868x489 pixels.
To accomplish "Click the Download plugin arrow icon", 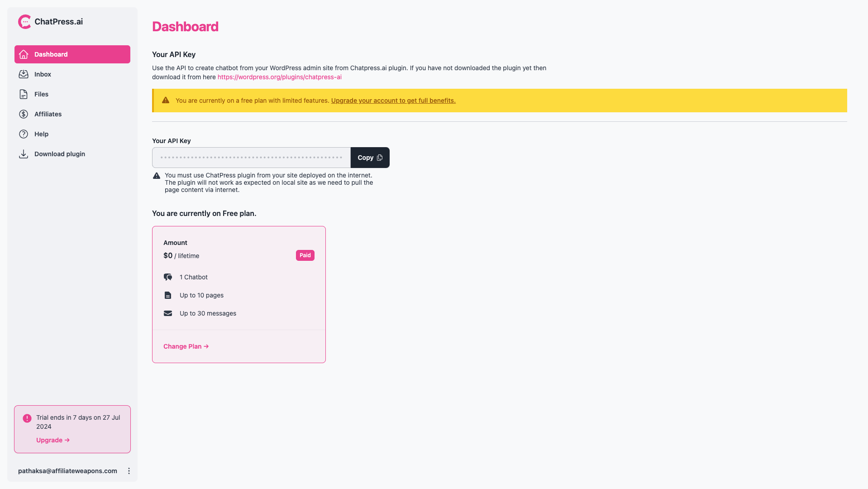I will click(24, 154).
